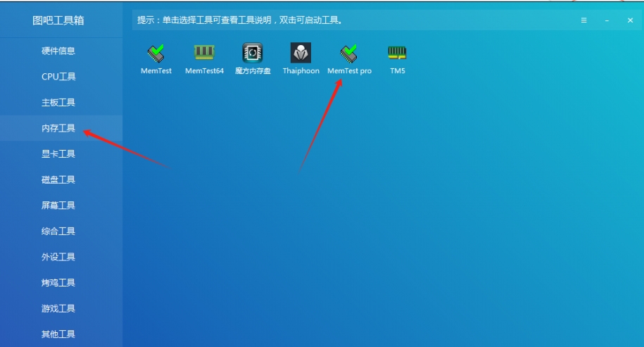Click the MemTest pro icon
Screen dimensions: 644x347
tap(349, 53)
